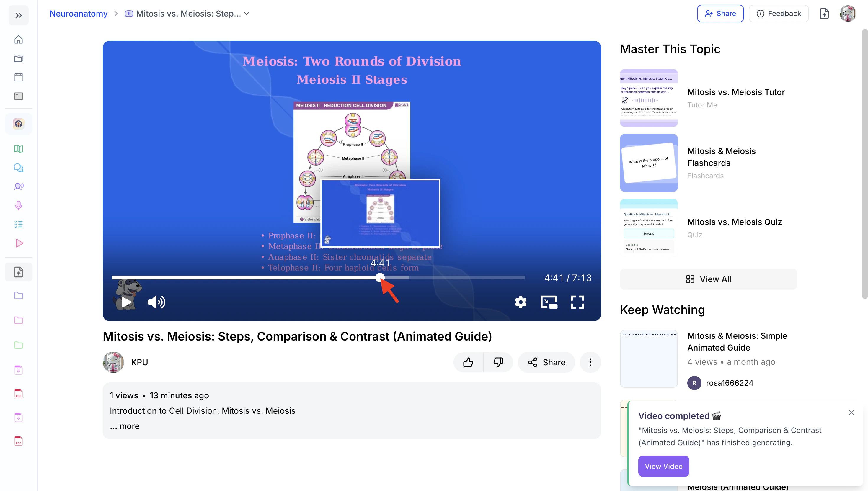
Task: Open the chat bubbles icon
Action: click(19, 168)
